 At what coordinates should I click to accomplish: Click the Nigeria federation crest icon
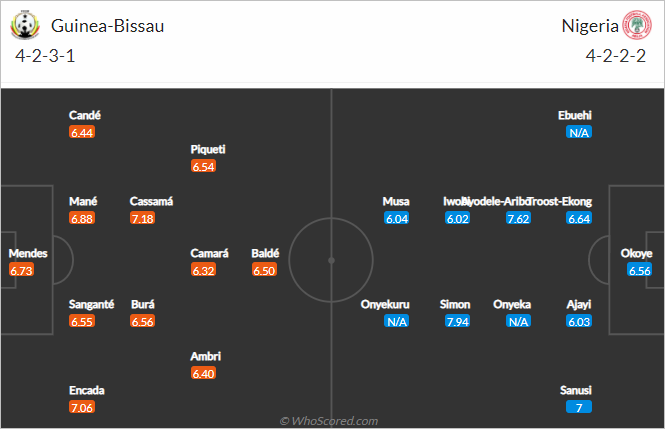click(637, 25)
